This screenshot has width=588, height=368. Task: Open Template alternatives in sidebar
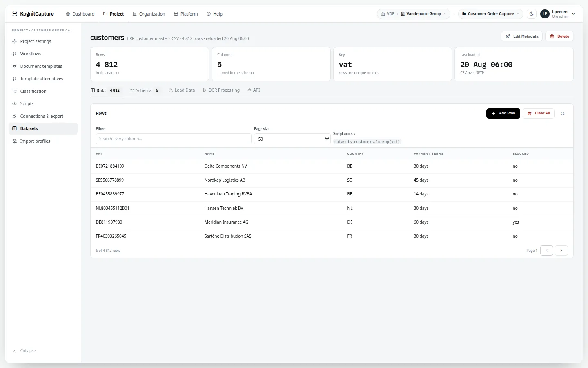pos(43,79)
